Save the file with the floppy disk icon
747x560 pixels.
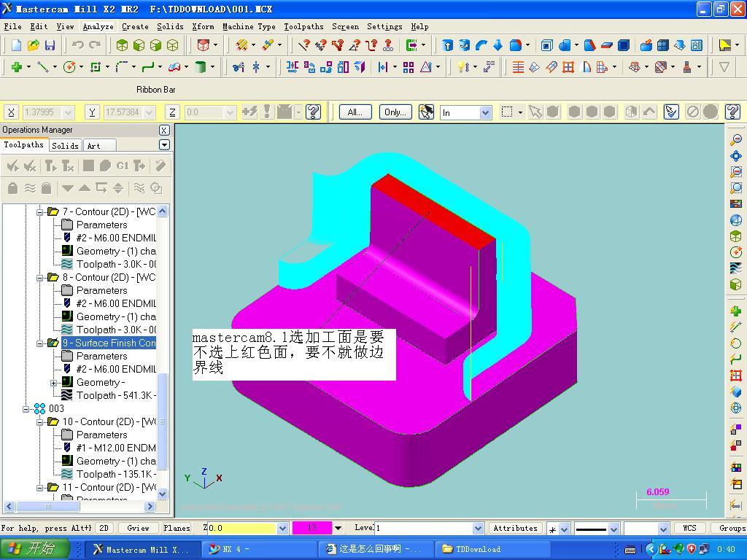coord(50,45)
